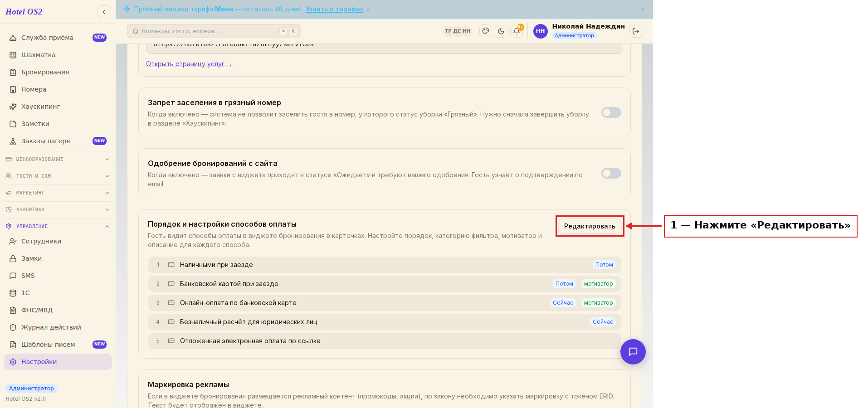This screenshot has width=868, height=408.
Task: Select the row Отложенная электронная оплата по ссылке
Action: pos(384,341)
